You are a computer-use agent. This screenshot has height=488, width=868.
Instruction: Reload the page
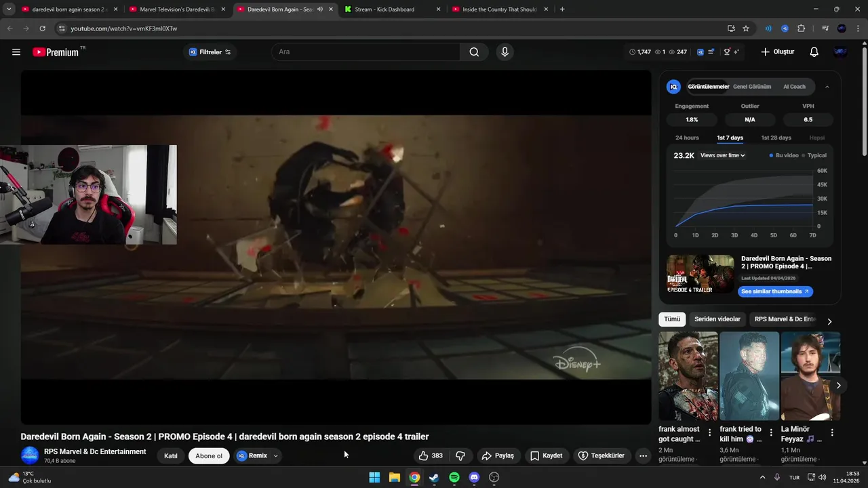click(x=42, y=28)
